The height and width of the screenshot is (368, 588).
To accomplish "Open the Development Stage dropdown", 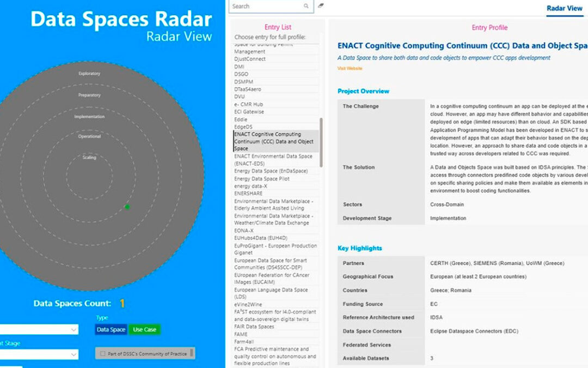I will (x=38, y=354).
